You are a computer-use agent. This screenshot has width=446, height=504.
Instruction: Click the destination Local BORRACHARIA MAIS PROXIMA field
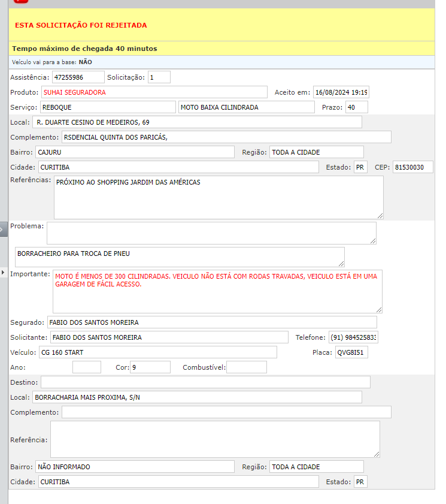point(197,397)
